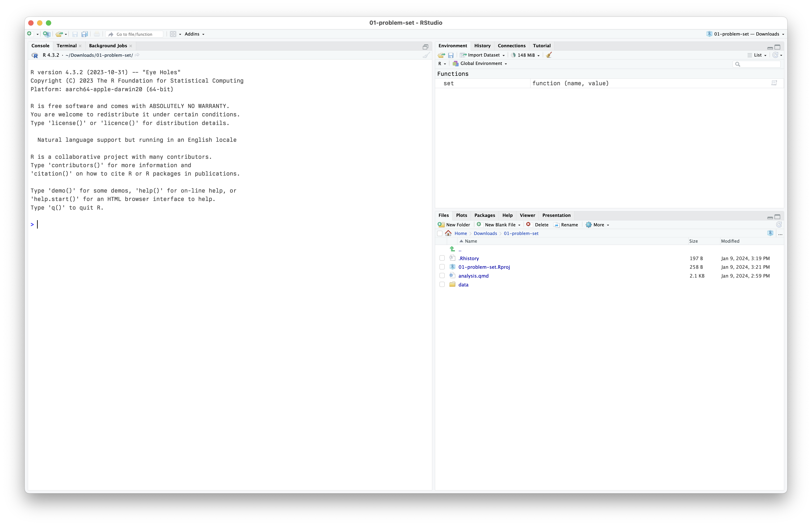Click the Go to file/function input field
Image resolution: width=812 pixels, height=526 pixels.
click(134, 34)
